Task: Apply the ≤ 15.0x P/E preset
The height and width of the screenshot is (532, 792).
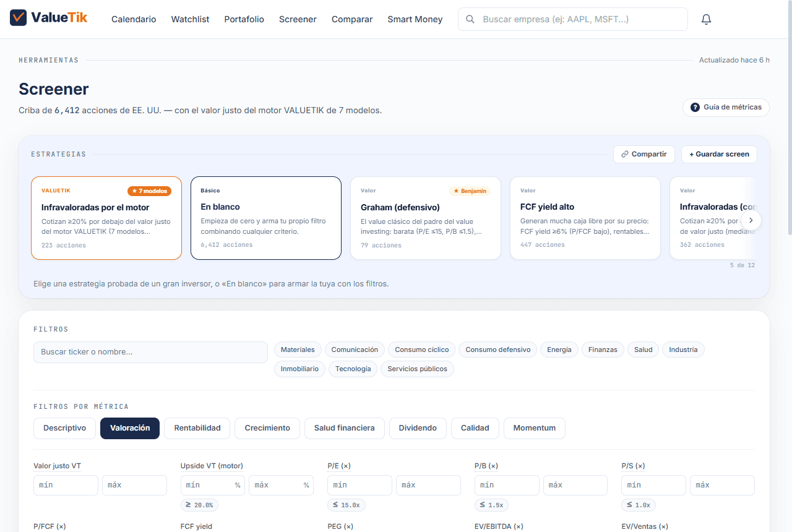Action: point(346,505)
